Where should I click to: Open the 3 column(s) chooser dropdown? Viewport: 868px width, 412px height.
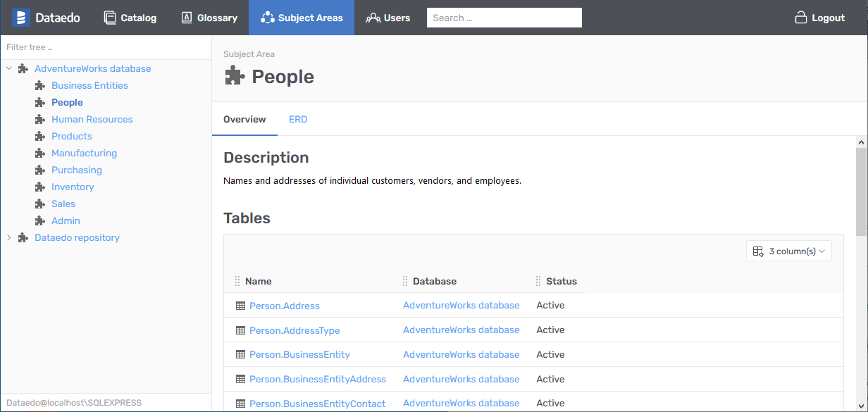point(788,251)
